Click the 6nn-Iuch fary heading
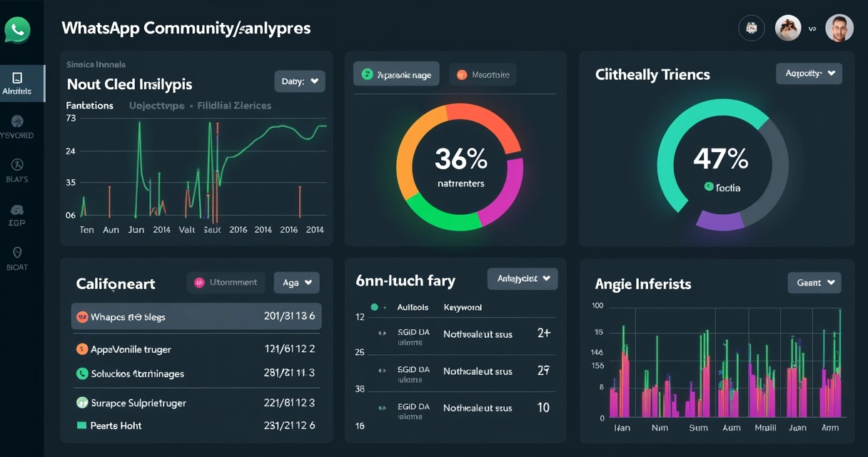The image size is (868, 457). pyautogui.click(x=405, y=281)
